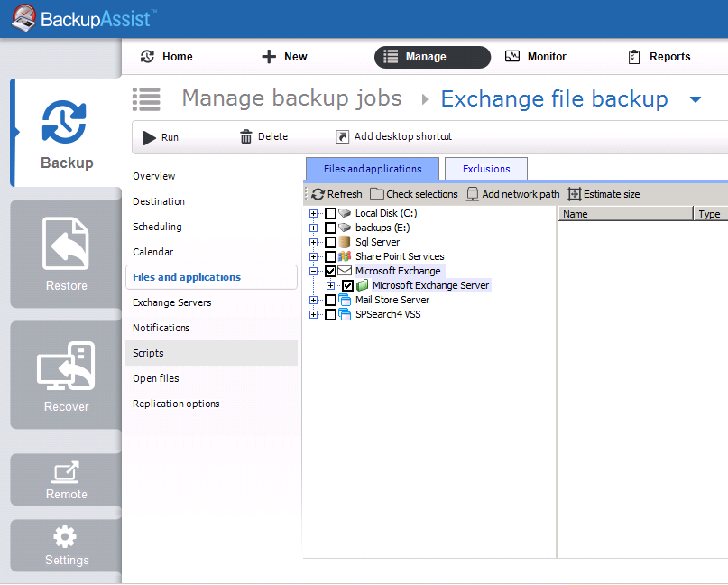Viewport: 728px width, 585px height.
Task: Check the Local Disk (C:) checkbox
Action: (330, 213)
